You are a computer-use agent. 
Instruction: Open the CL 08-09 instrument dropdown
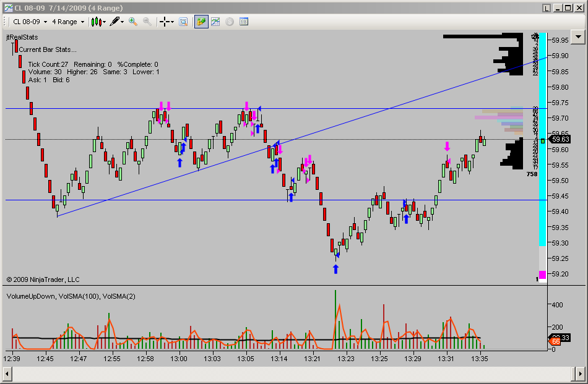(30, 22)
